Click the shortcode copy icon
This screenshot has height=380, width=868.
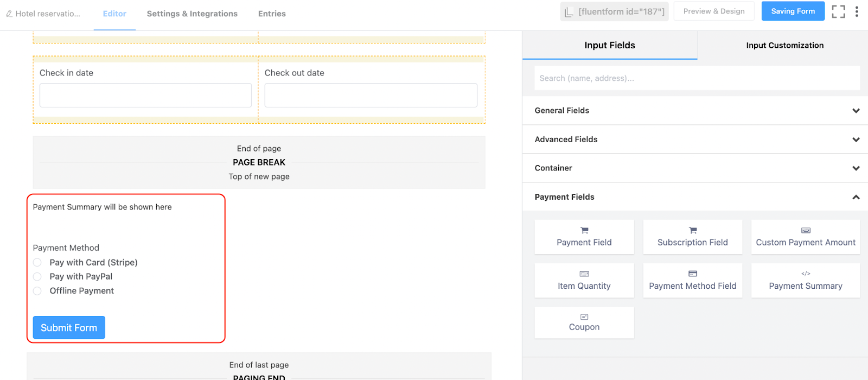point(569,12)
